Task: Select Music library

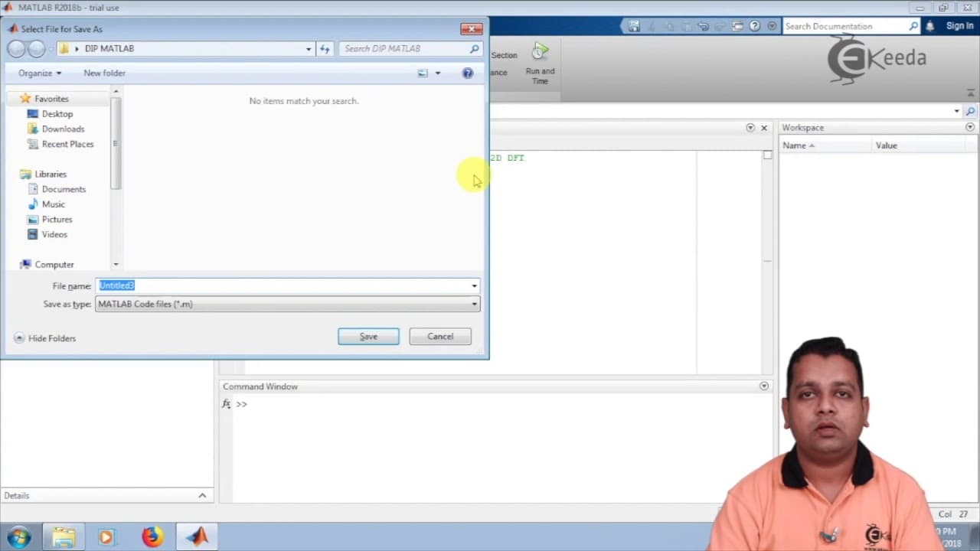Action: [x=53, y=204]
